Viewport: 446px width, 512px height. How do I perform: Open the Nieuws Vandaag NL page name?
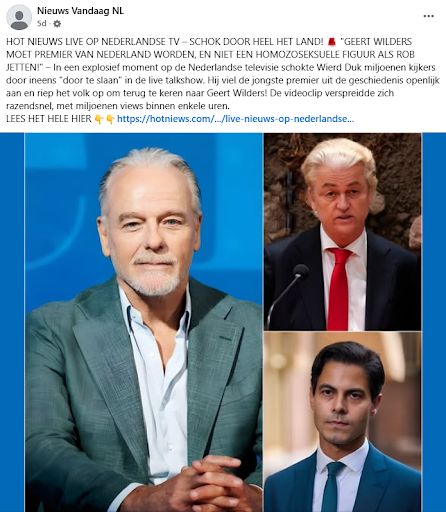pos(80,11)
